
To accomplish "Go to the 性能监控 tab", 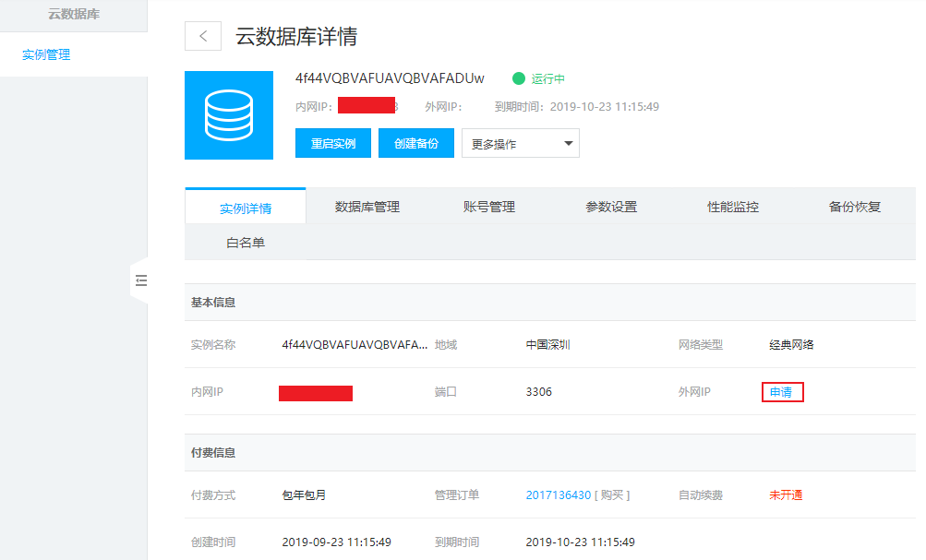I will coord(732,208).
